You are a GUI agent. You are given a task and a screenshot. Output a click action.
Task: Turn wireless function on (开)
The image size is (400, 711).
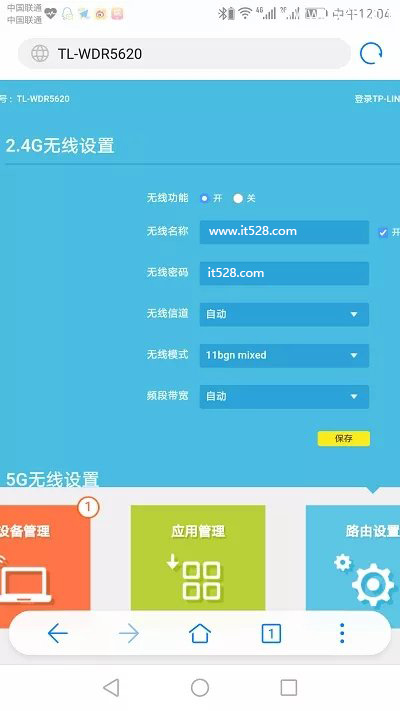(x=205, y=198)
